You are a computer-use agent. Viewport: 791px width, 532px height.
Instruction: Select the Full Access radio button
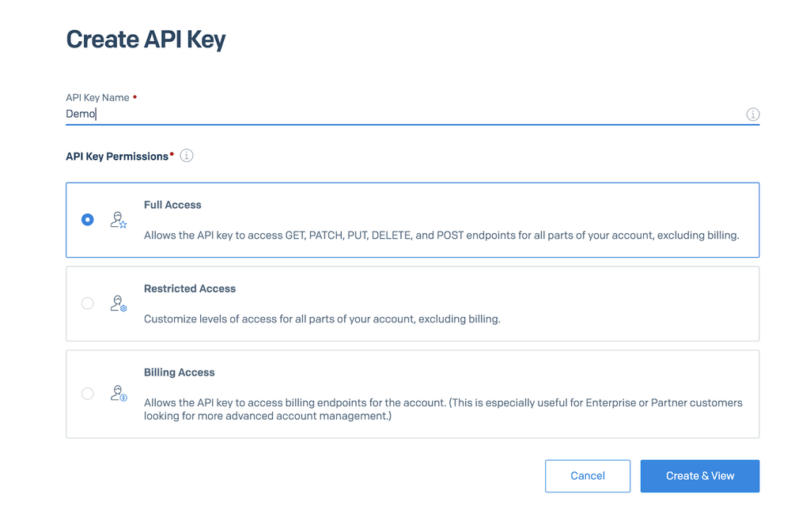click(87, 220)
